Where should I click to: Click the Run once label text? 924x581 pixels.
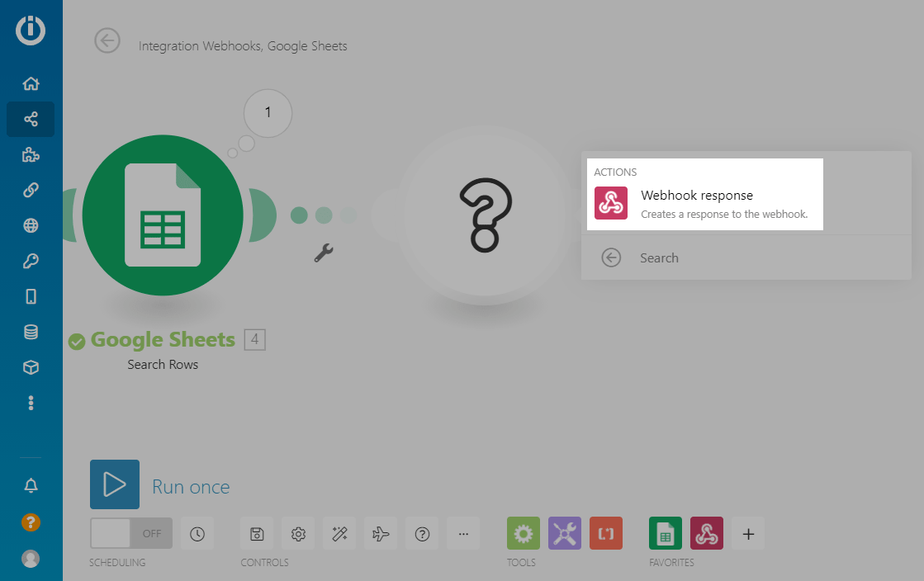pyautogui.click(x=191, y=487)
